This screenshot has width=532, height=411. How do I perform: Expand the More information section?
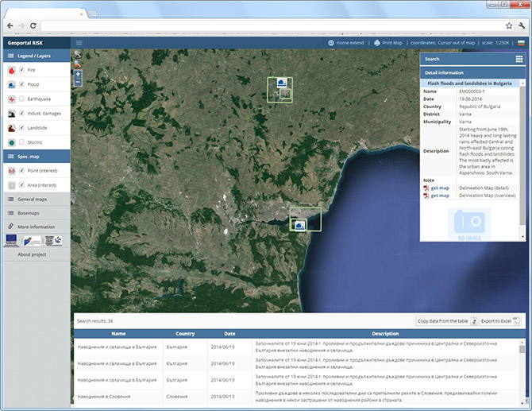coord(37,227)
